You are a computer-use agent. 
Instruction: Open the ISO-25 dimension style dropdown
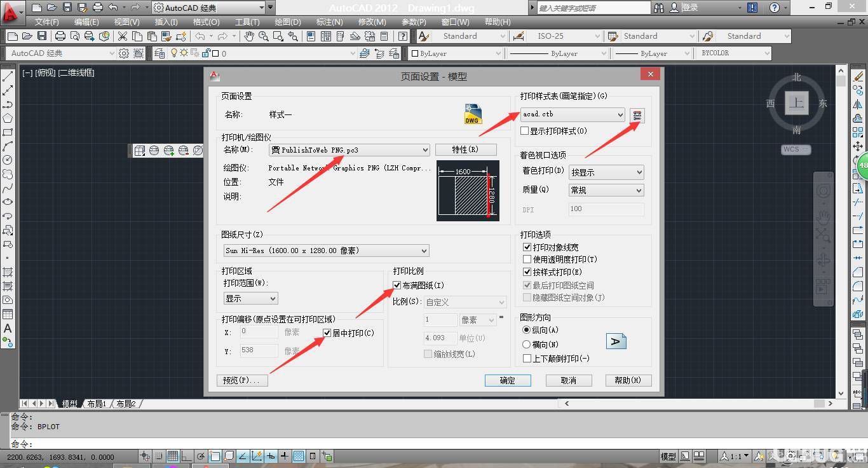[563, 36]
